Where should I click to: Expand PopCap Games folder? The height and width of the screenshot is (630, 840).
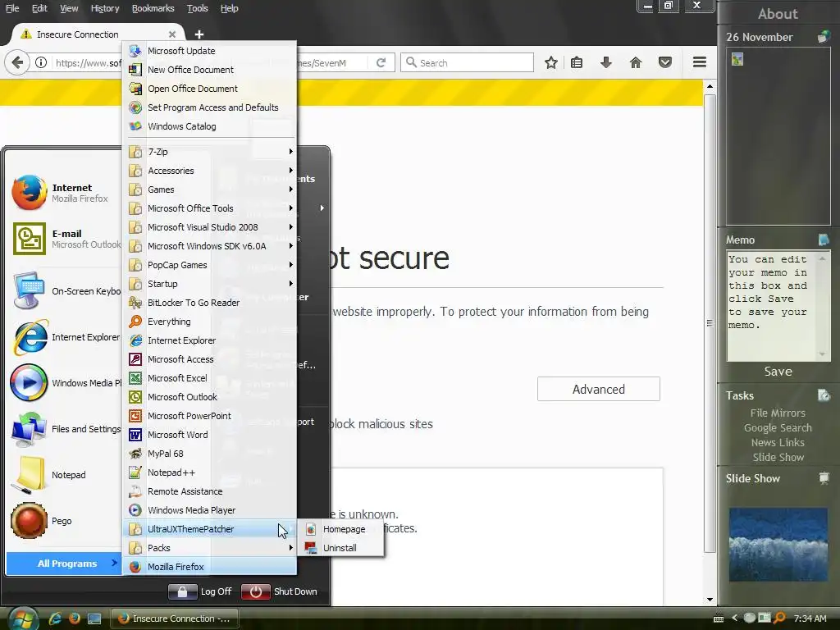(x=209, y=265)
